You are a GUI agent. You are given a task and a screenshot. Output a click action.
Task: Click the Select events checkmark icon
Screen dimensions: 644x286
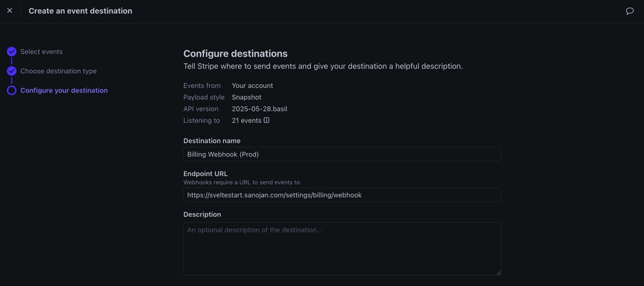[11, 51]
